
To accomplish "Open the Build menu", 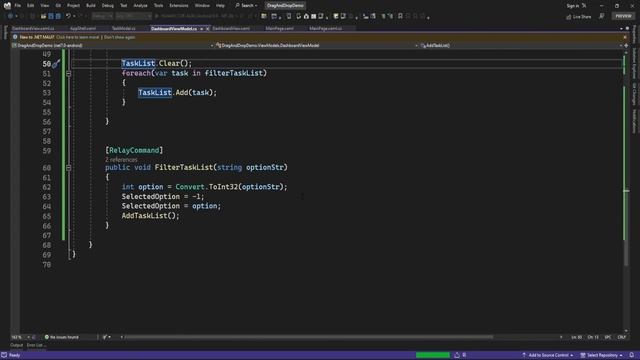I will (x=91, y=6).
